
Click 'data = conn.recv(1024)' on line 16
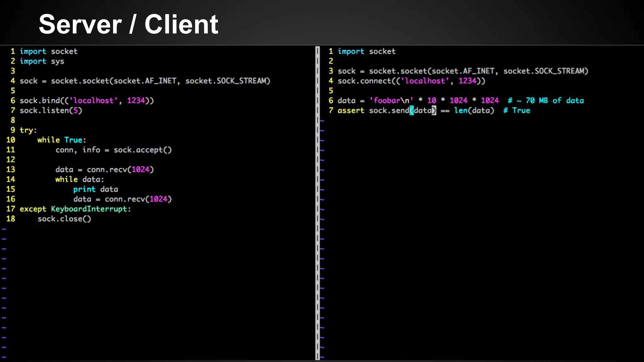(x=123, y=199)
